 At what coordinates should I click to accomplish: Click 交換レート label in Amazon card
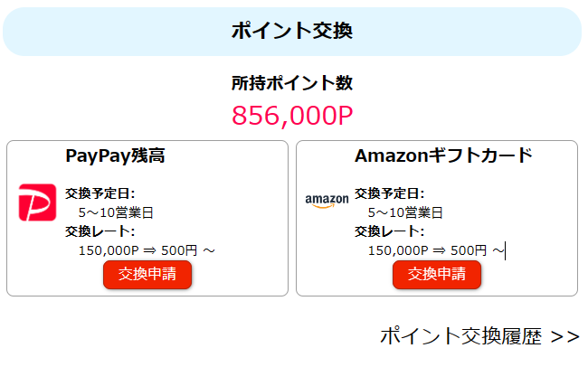click(389, 231)
